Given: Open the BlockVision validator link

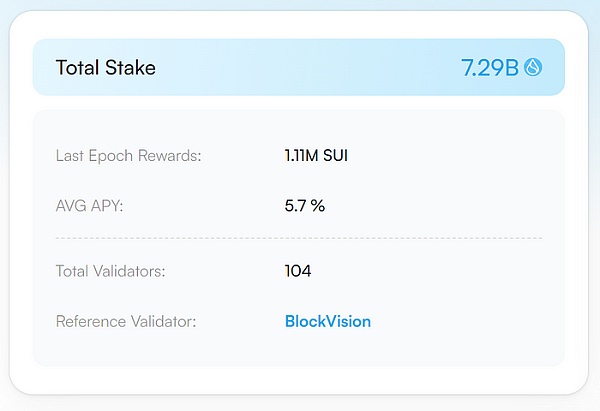Looking at the screenshot, I should tap(327, 321).
